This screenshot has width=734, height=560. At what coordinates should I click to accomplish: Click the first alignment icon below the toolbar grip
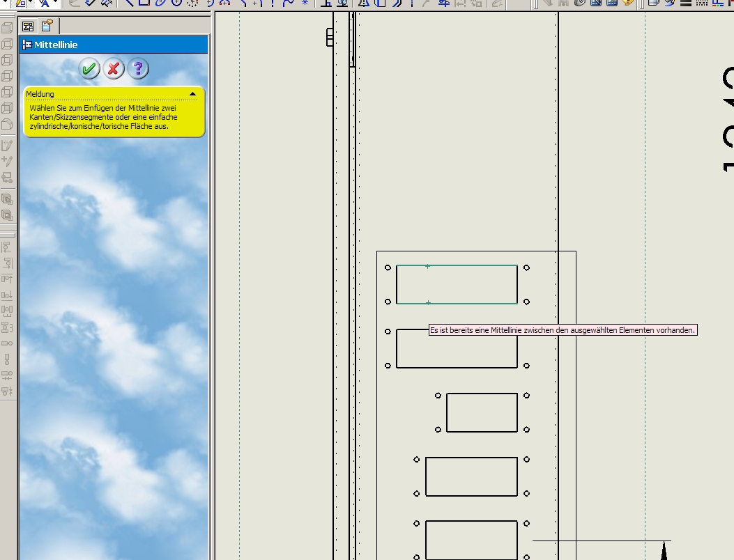tap(7, 247)
